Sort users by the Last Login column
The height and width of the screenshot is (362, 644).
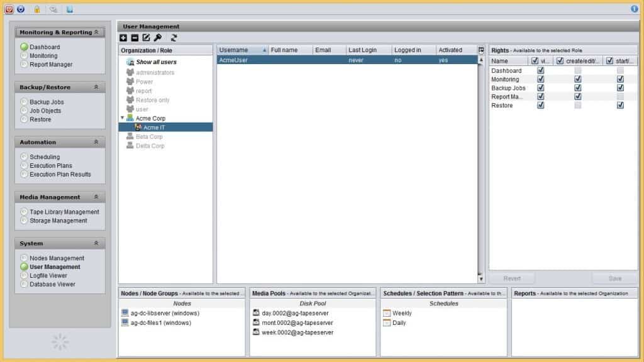(x=369, y=50)
